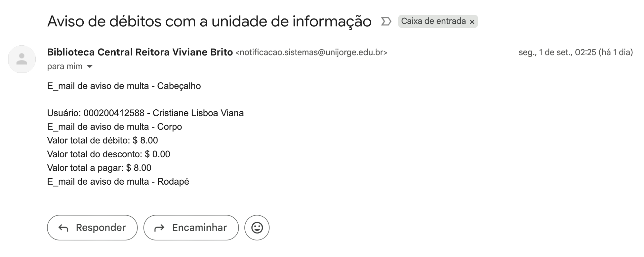Screen dimensions: 644x257
Task: Click the Valor total do desconto line
Action: coord(109,154)
